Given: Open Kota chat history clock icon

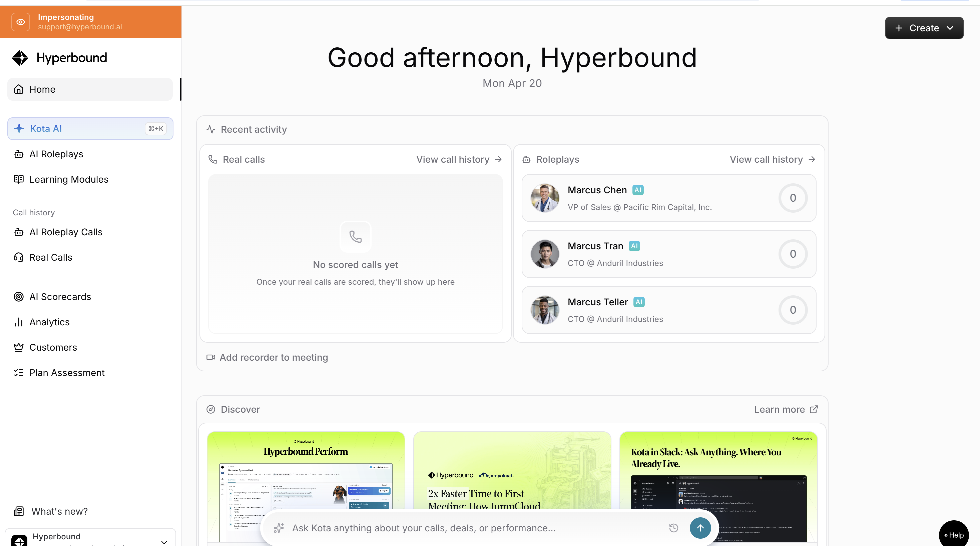Looking at the screenshot, I should [673, 528].
